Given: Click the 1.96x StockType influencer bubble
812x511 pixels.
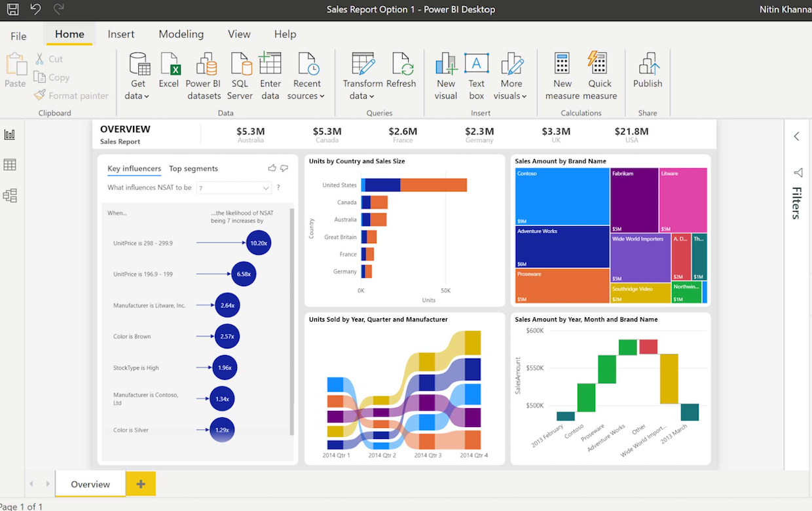Looking at the screenshot, I should 225,368.
